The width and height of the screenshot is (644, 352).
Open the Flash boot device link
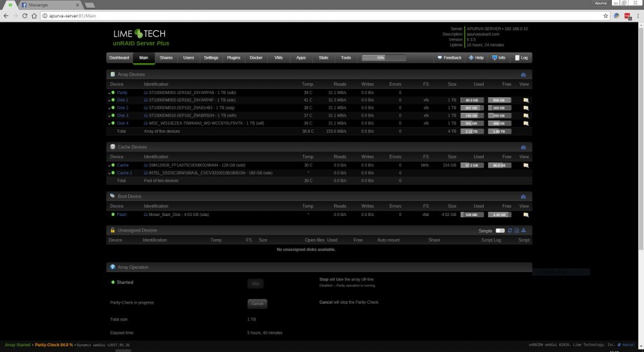click(122, 215)
